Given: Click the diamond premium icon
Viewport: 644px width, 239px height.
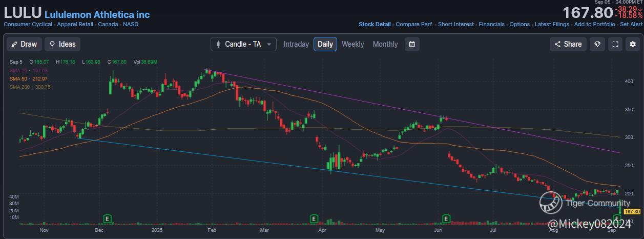Looking at the screenshot, I should [597, 44].
